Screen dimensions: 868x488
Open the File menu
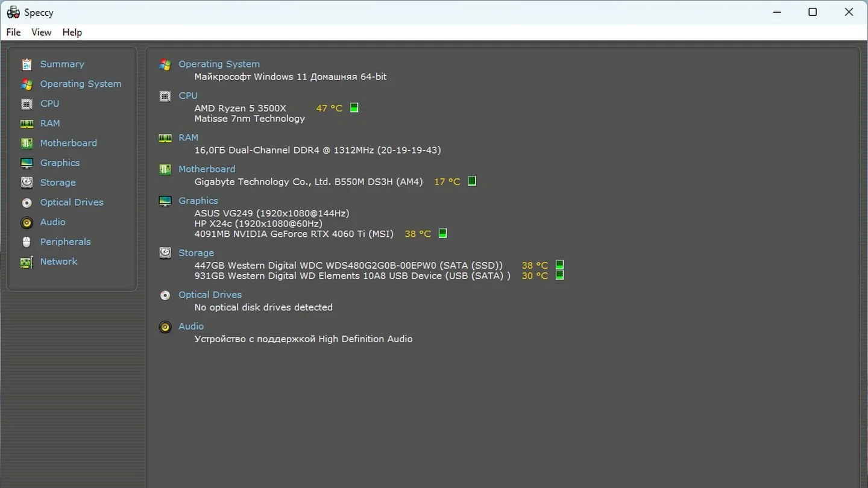click(13, 33)
